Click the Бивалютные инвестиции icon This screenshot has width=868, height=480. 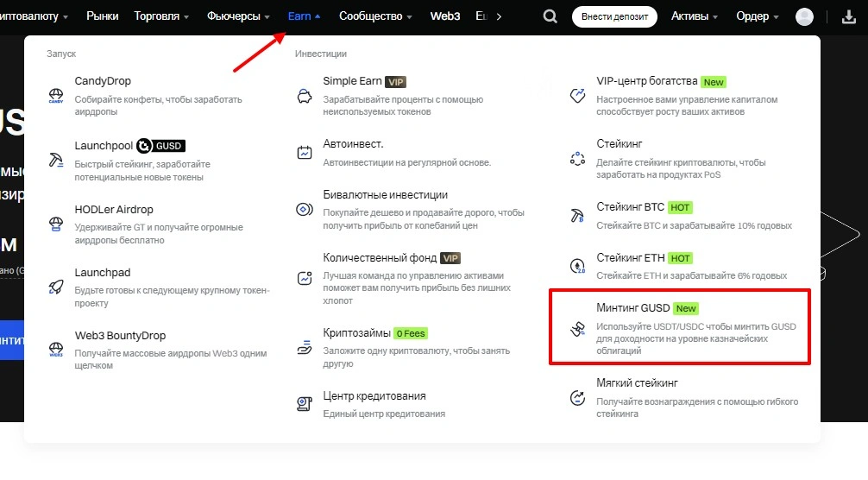[305, 209]
